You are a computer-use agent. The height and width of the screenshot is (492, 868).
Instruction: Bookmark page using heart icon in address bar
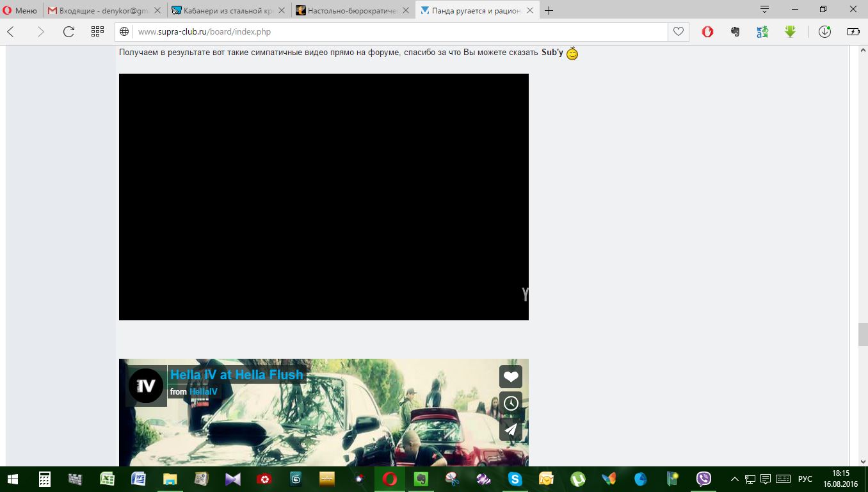pyautogui.click(x=677, y=31)
